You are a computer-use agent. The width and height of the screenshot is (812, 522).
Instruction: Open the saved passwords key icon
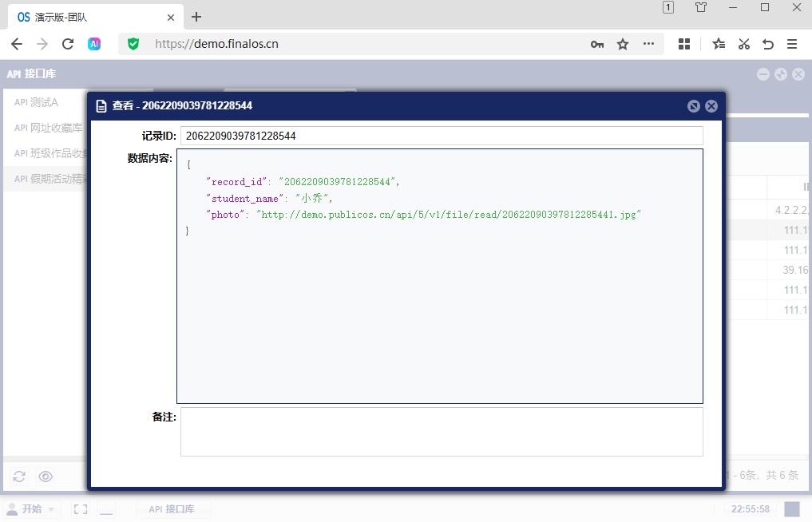597,45
